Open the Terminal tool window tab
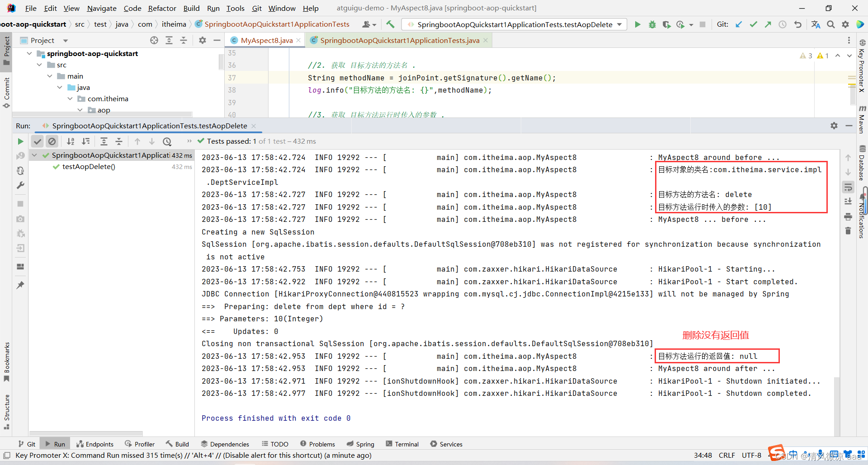 (x=402, y=444)
